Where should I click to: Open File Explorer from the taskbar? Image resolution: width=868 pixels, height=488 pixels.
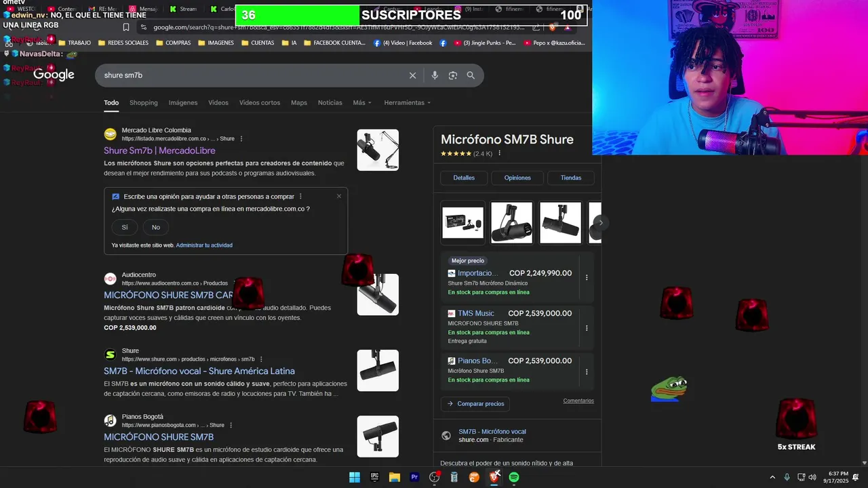pyautogui.click(x=394, y=477)
